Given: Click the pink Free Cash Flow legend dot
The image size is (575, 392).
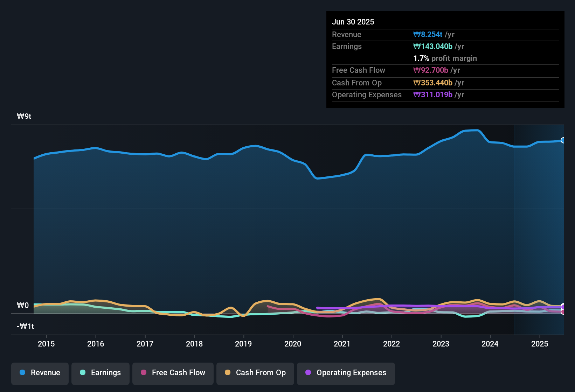Looking at the screenshot, I should point(143,373).
